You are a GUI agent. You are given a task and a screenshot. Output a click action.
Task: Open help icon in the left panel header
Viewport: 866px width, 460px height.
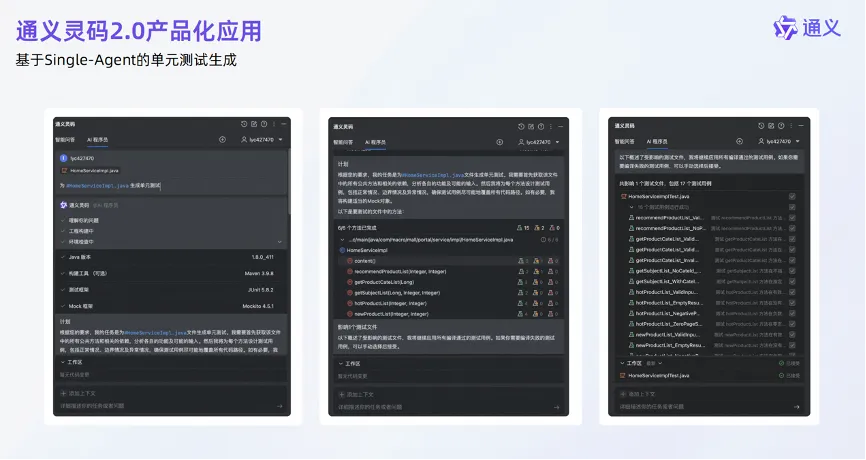coord(263,124)
